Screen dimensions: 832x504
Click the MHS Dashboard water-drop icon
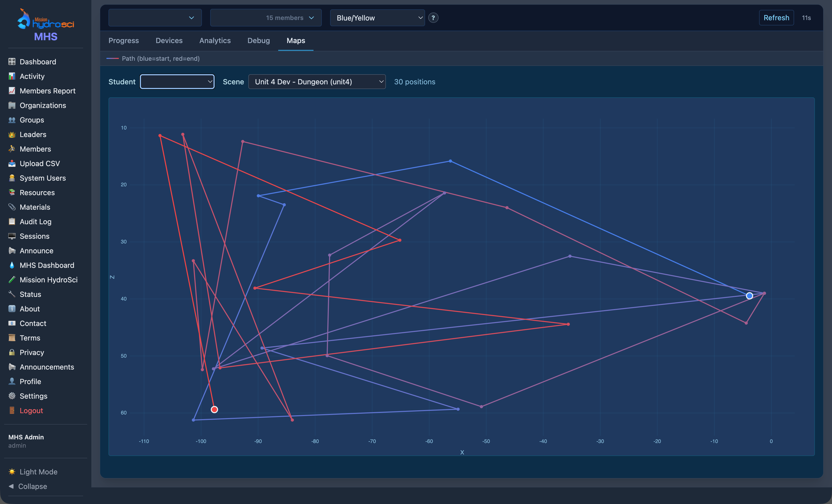click(x=12, y=265)
